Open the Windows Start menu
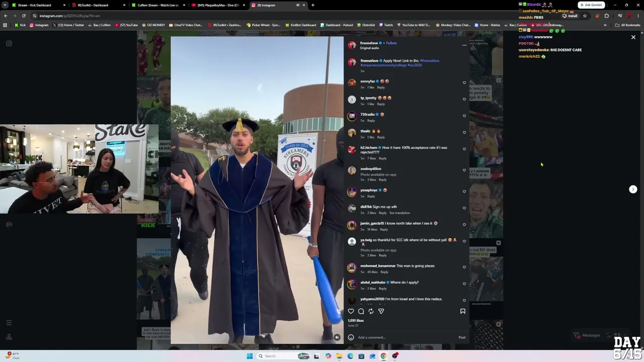Viewport: 644px width, 362px height. tap(250, 356)
